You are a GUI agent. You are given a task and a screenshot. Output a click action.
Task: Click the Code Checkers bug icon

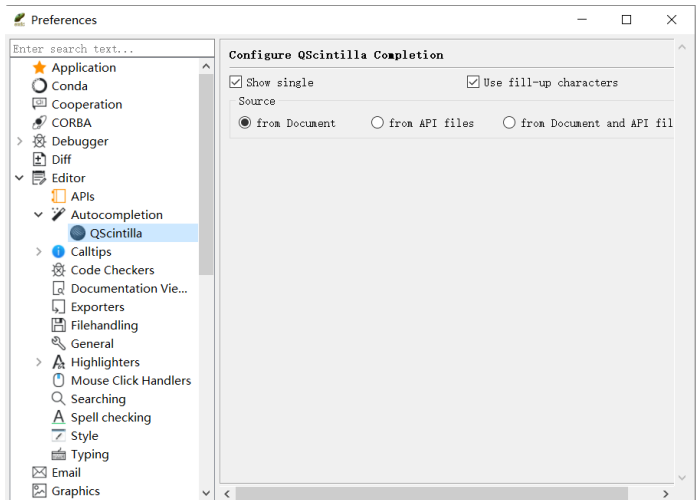tap(58, 270)
